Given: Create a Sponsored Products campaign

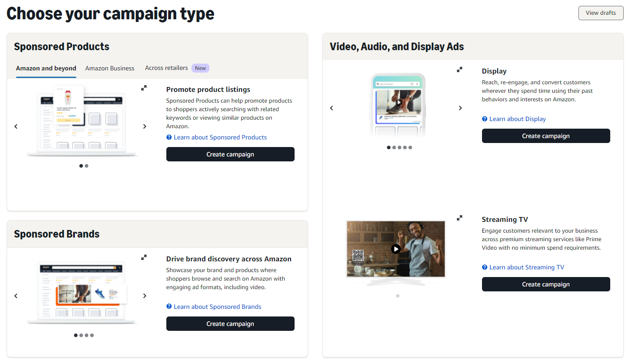Looking at the screenshot, I should coord(230,154).
